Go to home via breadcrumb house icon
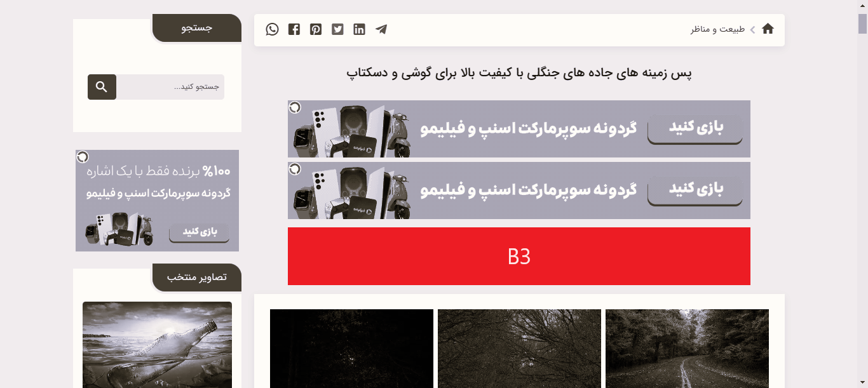Screen dimensions: 868x388 pos(768,29)
